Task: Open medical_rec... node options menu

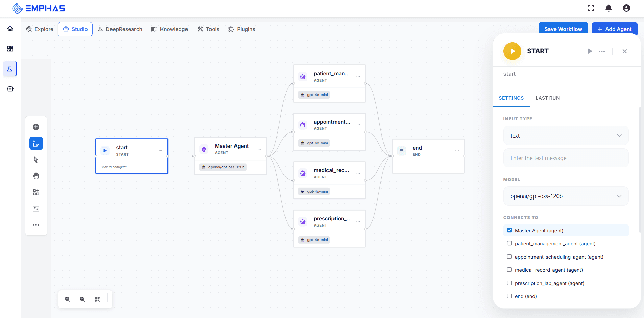Action: [358, 174]
